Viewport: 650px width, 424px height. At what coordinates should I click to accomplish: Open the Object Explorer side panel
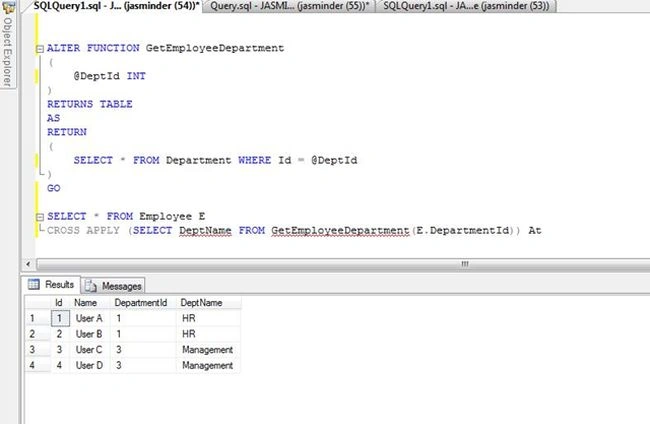pos(7,50)
